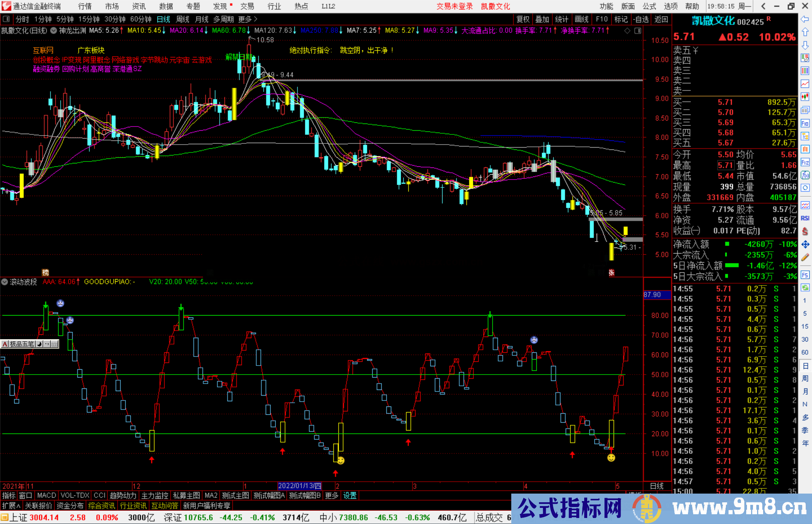Click the gray 9.49-9.44 gap level line
812x524 pixels.
451,80
